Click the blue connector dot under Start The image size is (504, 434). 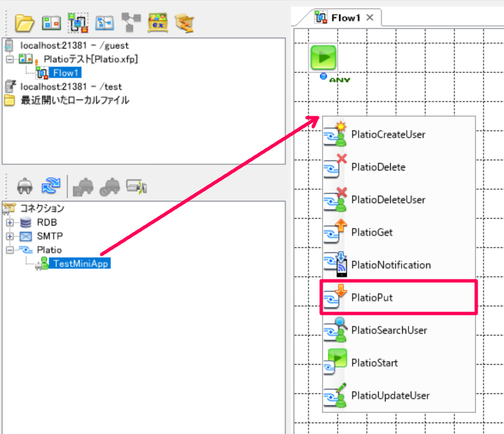click(323, 76)
